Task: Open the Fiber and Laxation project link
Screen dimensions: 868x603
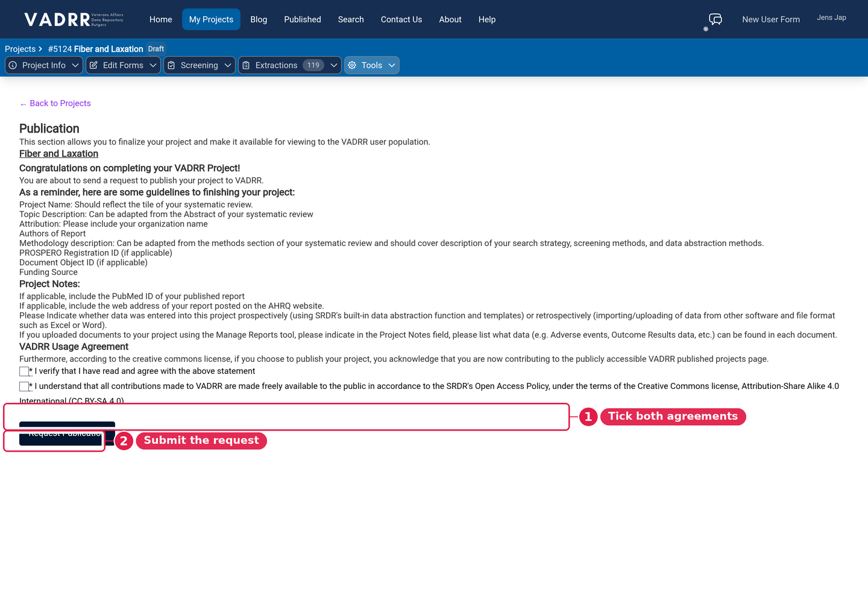Action: [58, 154]
